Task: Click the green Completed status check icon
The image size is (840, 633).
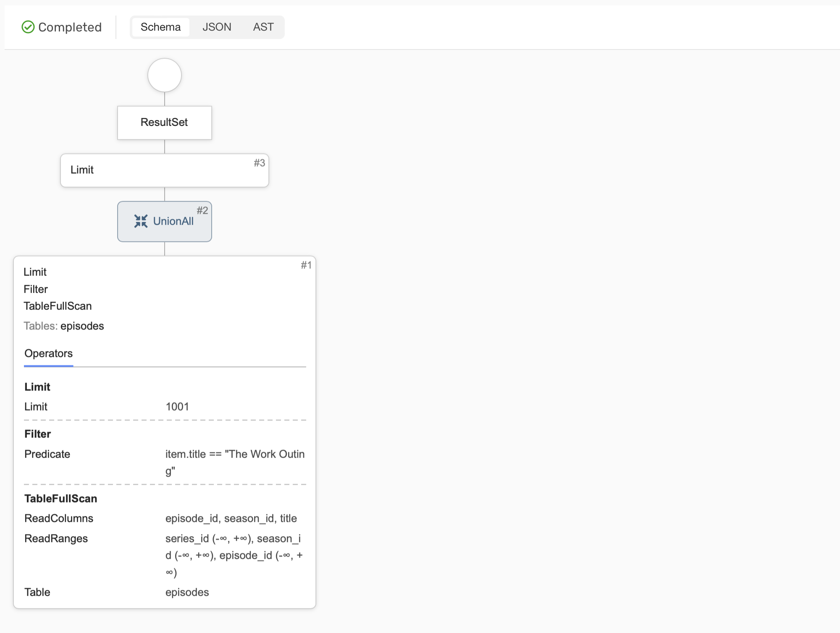Action: (x=27, y=27)
